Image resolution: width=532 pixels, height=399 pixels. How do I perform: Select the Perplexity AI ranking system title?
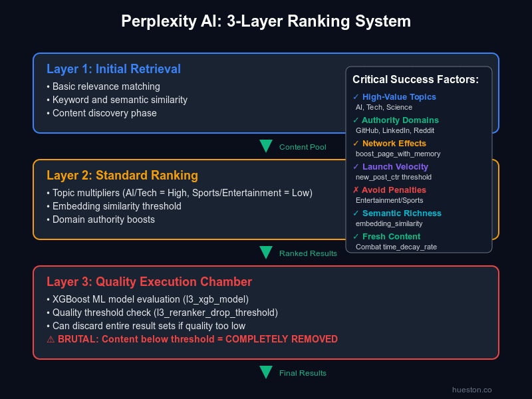266,21
